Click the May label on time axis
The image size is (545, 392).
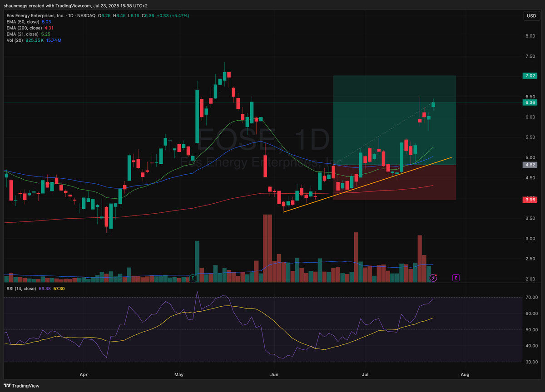tap(178, 375)
